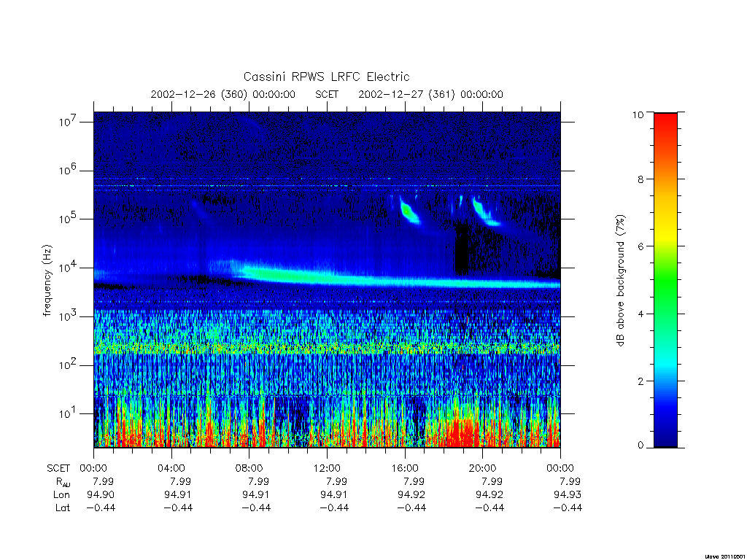This screenshot has height=560, width=747.
Task: Click the longitude value '94.90'
Action: point(101,495)
